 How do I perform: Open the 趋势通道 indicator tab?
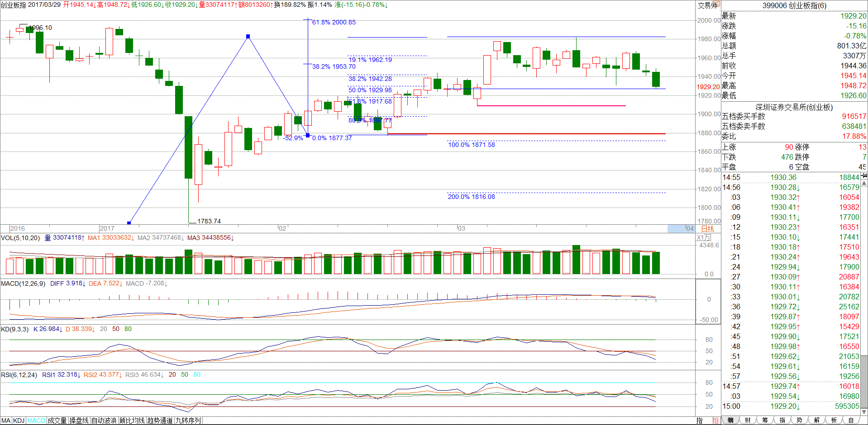coord(160,420)
